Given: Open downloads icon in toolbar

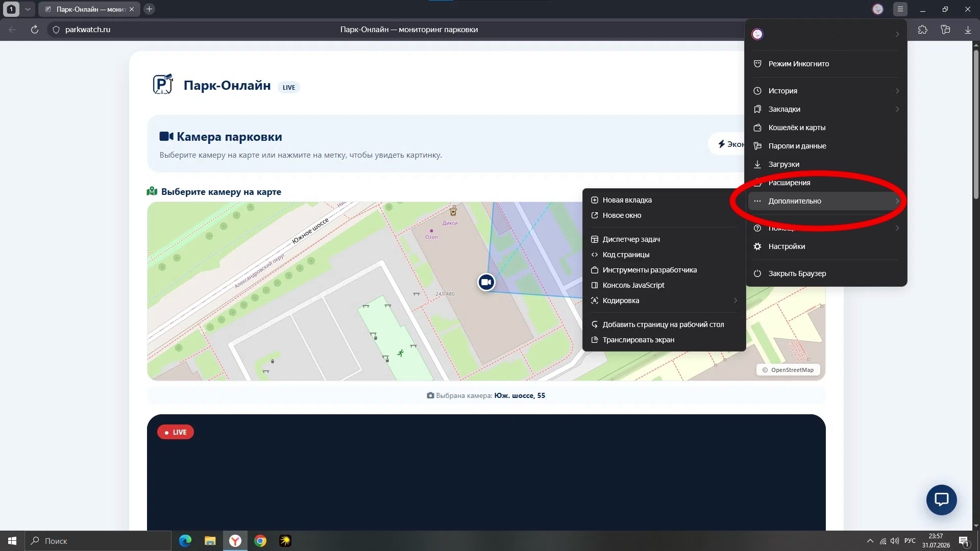Looking at the screenshot, I should pos(968,30).
